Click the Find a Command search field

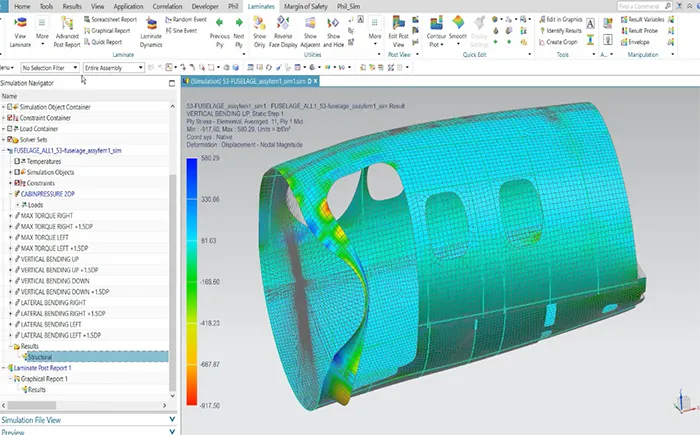pos(641,6)
